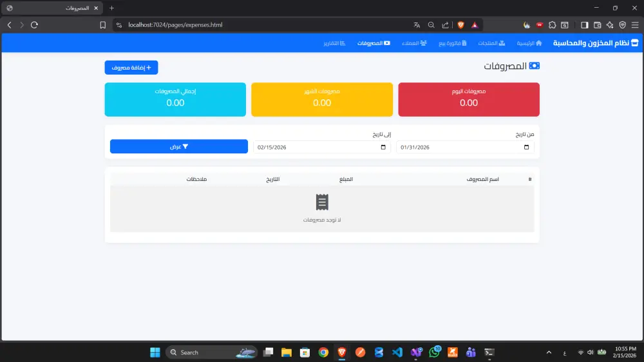Image resolution: width=644 pixels, height=362 pixels.
Task: Click the 'لا توجد مصروفات' empty message
Action: click(322, 220)
